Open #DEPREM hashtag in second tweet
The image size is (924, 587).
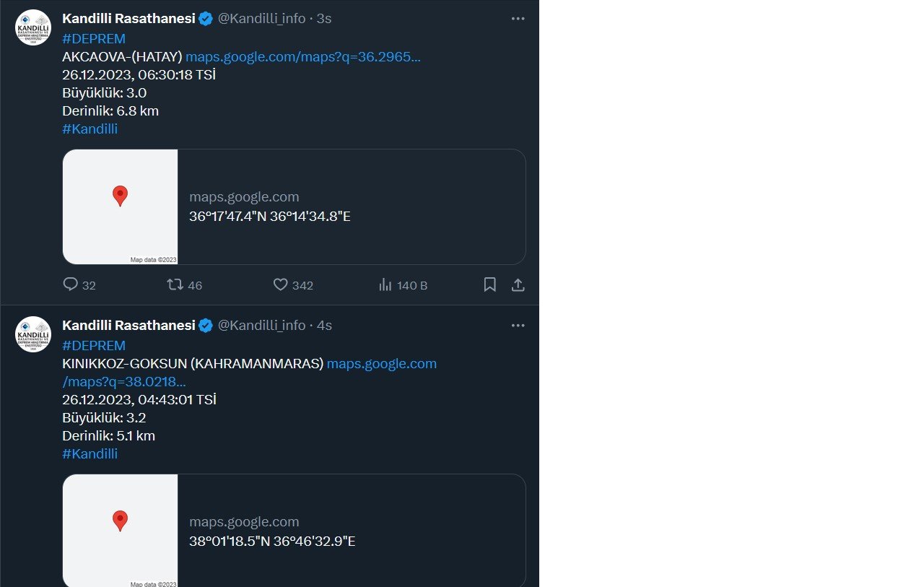pyautogui.click(x=94, y=346)
